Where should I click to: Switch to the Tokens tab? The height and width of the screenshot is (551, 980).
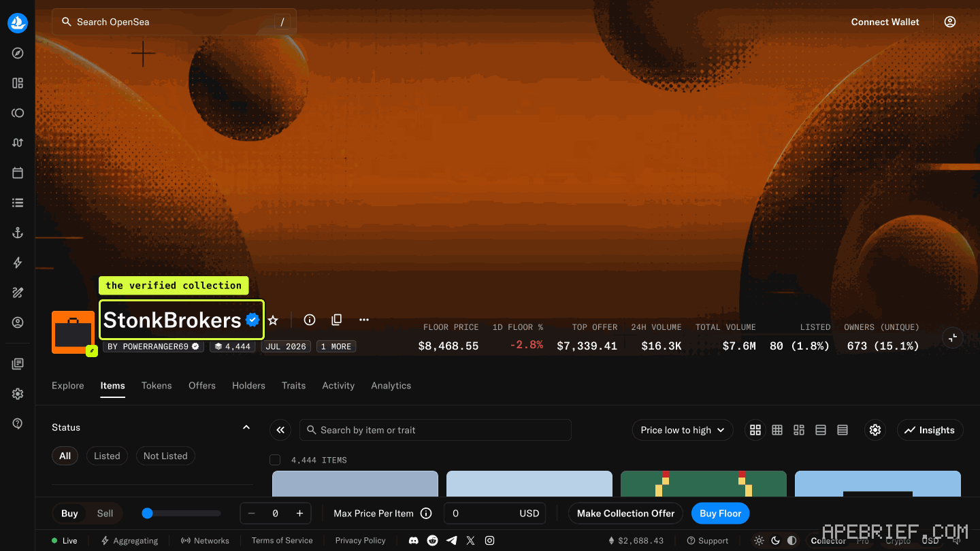tap(157, 386)
